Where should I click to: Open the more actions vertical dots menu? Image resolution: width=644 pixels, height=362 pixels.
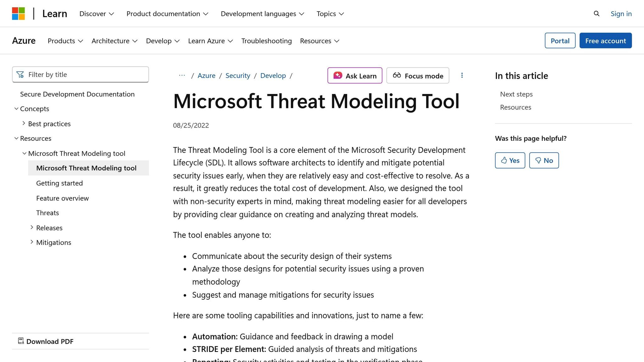[462, 75]
